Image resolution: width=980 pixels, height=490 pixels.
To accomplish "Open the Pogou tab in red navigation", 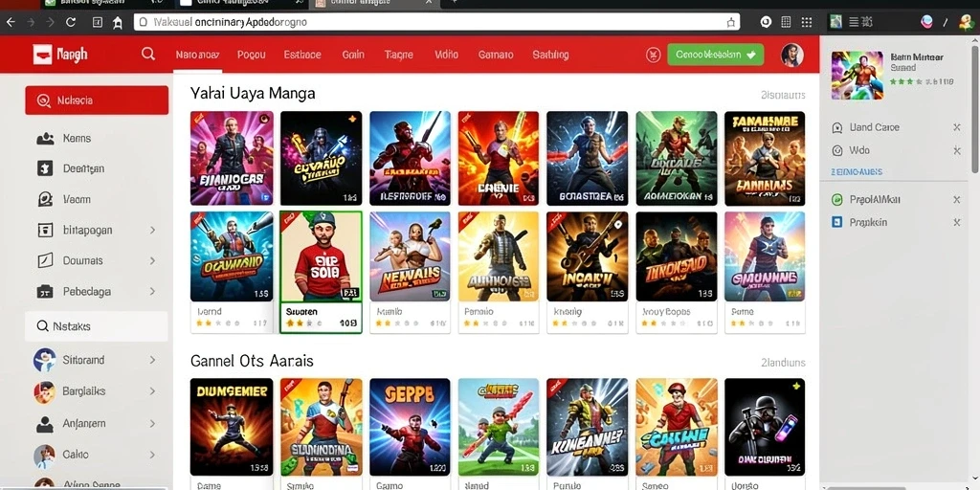I will (252, 55).
